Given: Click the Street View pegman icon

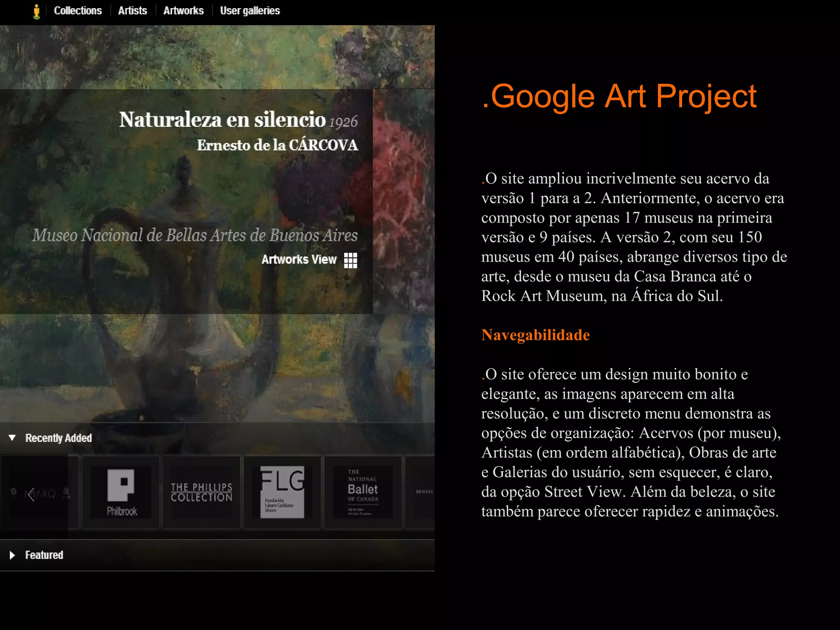Looking at the screenshot, I should (x=37, y=11).
